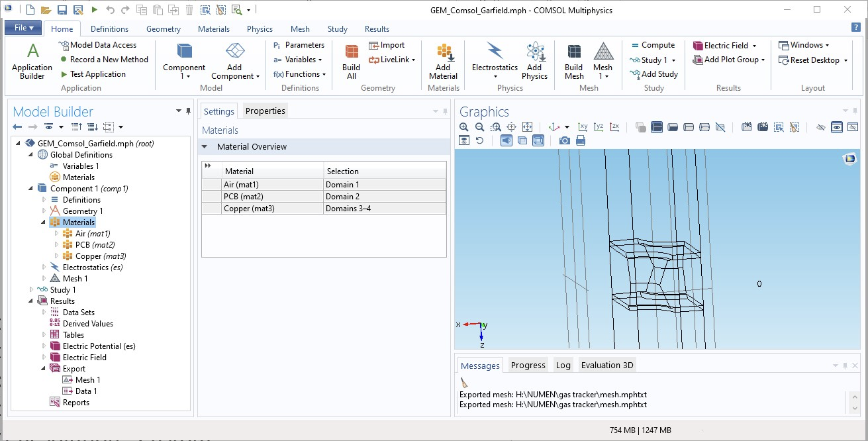
Task: Click zoom out icon in Graphics toolbar
Action: (x=479, y=126)
